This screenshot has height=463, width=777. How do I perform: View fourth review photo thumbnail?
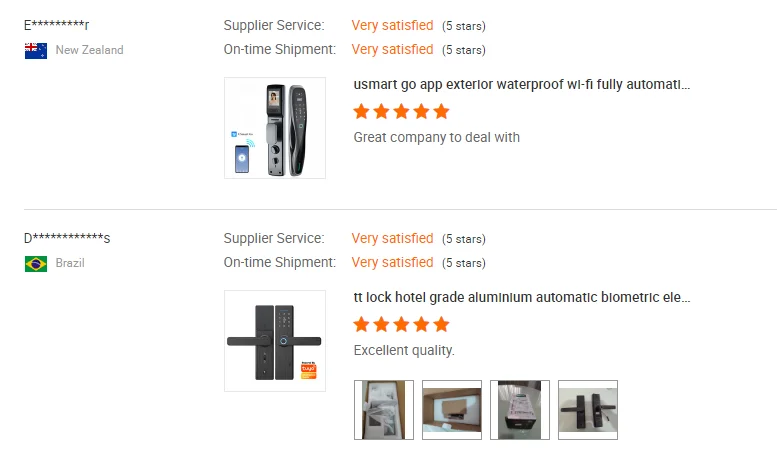(x=588, y=409)
